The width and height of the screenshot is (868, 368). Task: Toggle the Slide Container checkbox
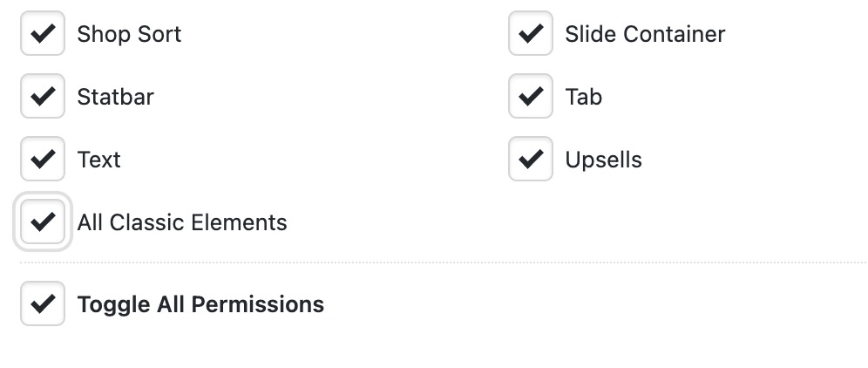(531, 34)
